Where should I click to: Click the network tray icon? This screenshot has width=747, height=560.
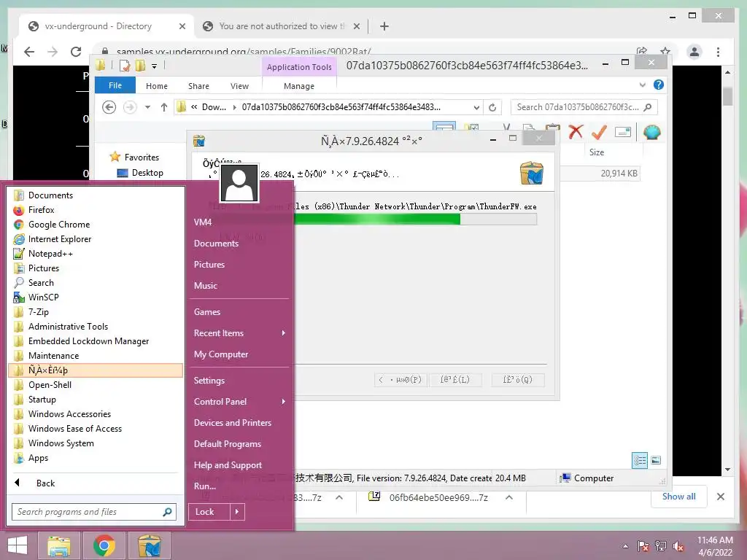[661, 546]
